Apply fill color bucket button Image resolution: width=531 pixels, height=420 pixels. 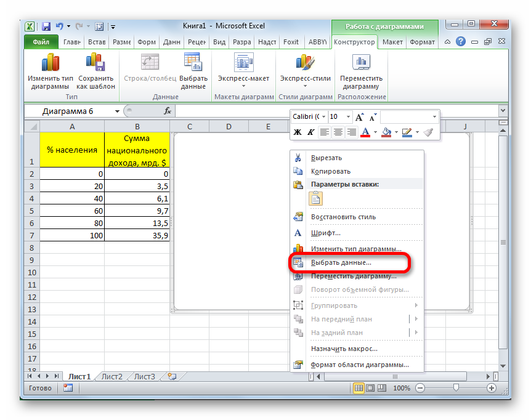pyautogui.click(x=386, y=132)
